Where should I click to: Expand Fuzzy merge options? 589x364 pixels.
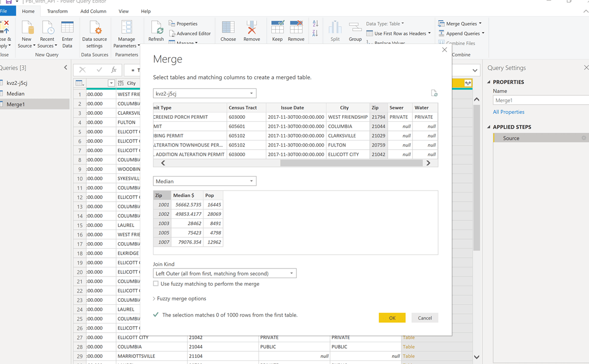point(180,299)
